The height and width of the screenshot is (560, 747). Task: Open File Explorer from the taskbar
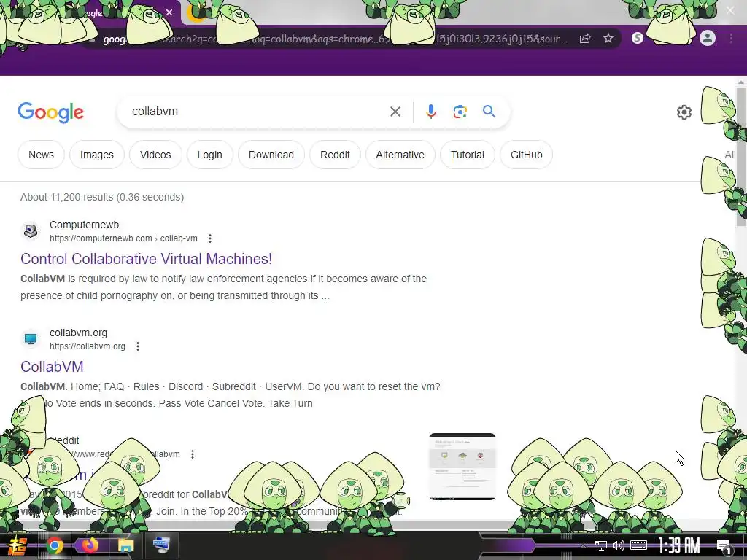[126, 545]
